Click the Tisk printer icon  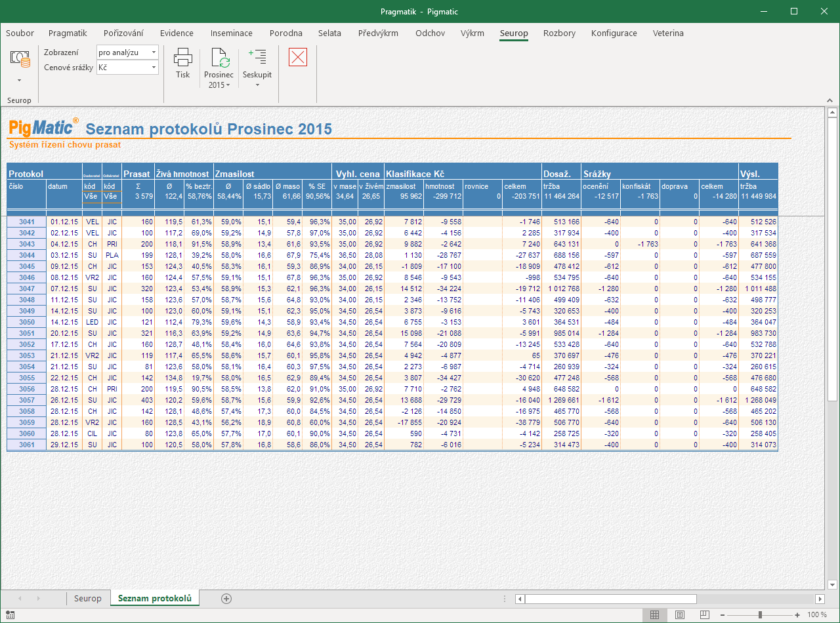coord(183,57)
